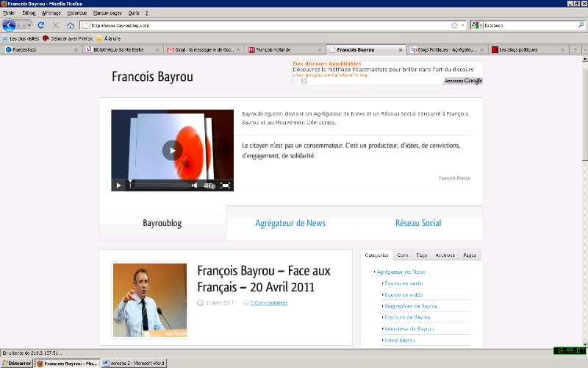This screenshot has width=588, height=368.
Task: Reload the page with the refresh icon
Action: point(41,25)
